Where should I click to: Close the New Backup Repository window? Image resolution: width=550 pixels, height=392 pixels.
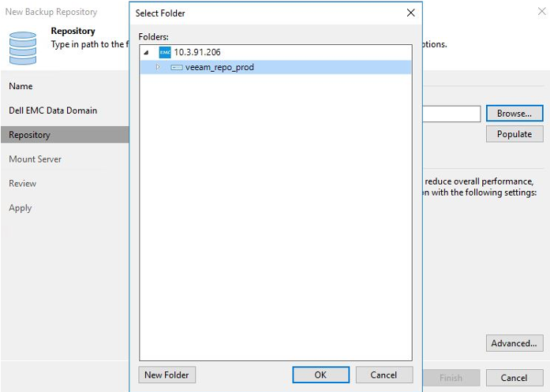coord(542,12)
